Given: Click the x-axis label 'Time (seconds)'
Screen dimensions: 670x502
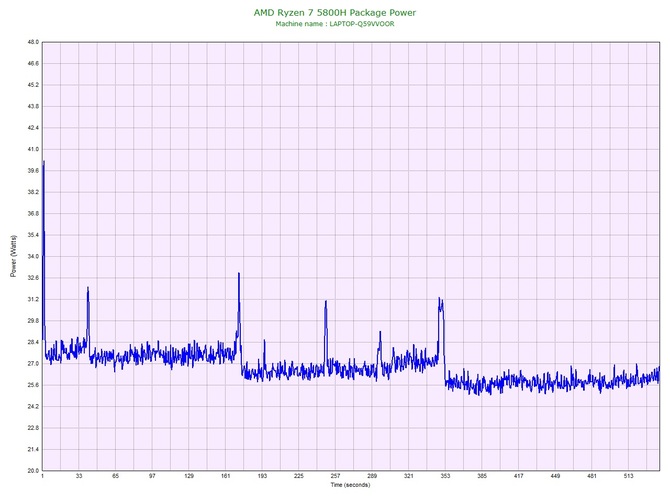Looking at the screenshot, I should (350, 484).
